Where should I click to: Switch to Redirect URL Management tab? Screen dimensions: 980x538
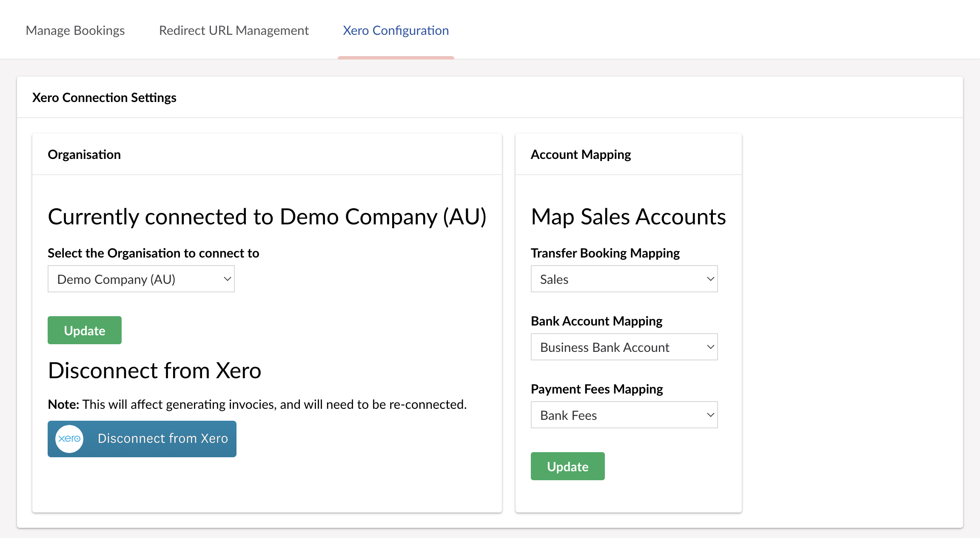coord(234,31)
